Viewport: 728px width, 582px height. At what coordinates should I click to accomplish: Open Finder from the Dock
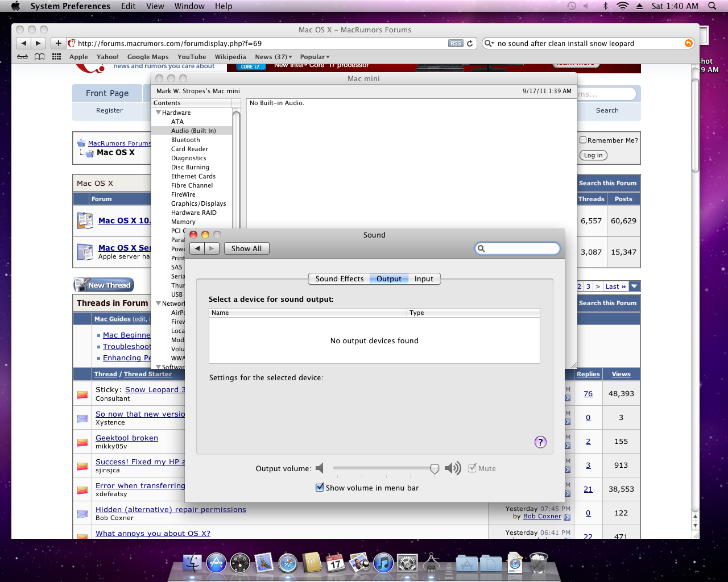(192, 563)
